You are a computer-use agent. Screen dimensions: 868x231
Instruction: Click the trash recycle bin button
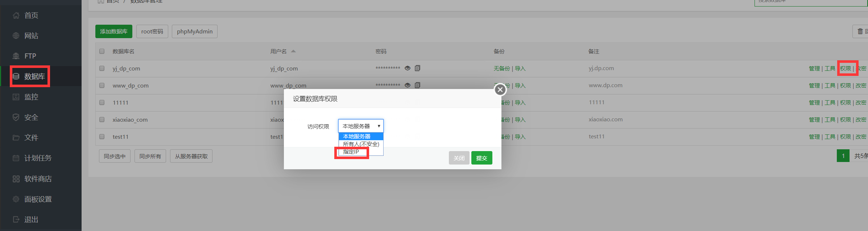pyautogui.click(x=860, y=32)
